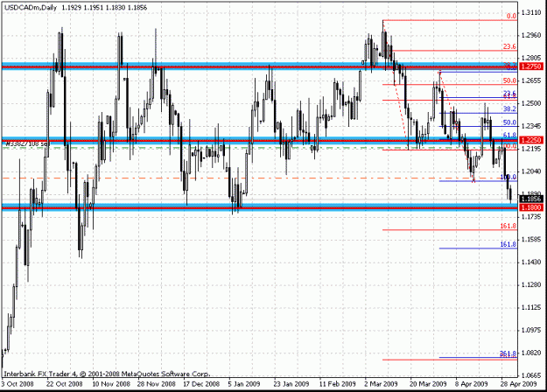Viewport: 547px width, 392px height.
Task: Click the USDCADm,Daily chart title
Action: click(x=31, y=7)
